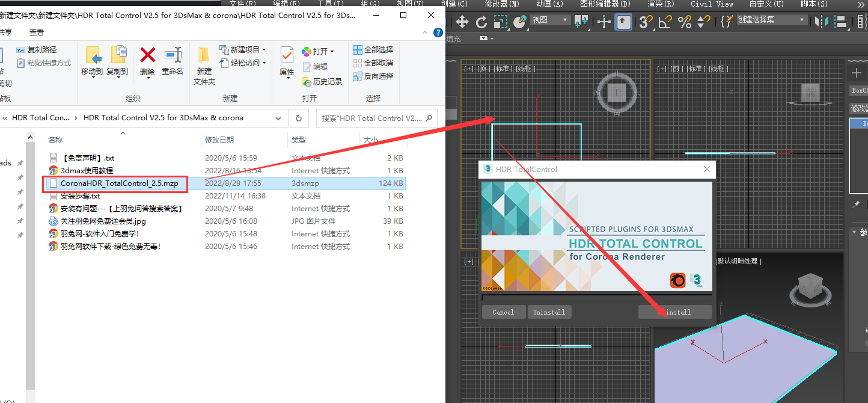Select the Rotate tool in 3ds Max
The height and width of the screenshot is (403, 868).
click(481, 22)
